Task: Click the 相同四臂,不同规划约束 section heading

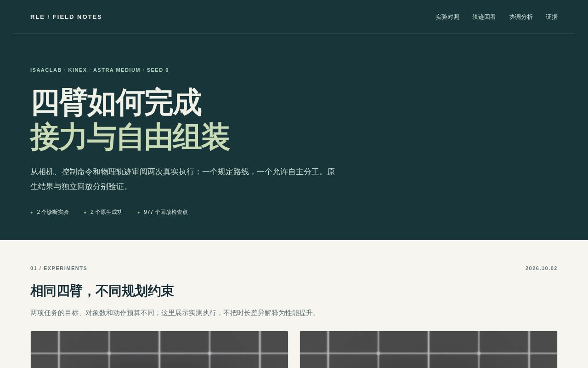Action: (102, 291)
